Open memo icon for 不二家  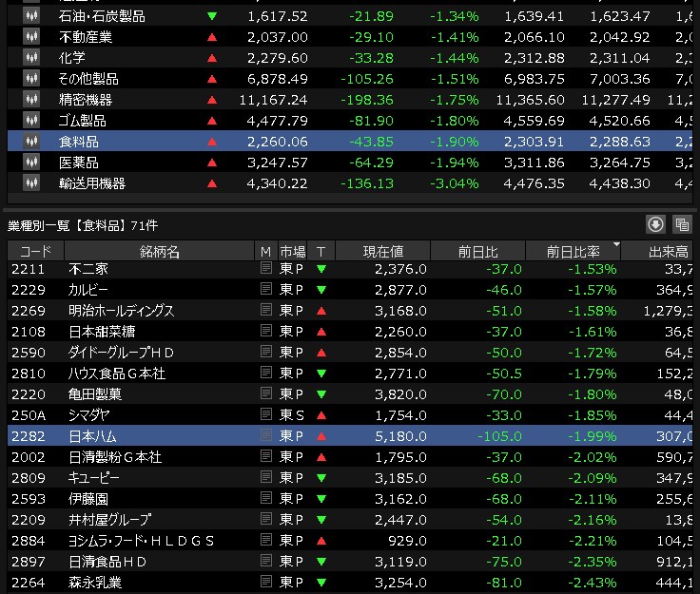coord(266,268)
